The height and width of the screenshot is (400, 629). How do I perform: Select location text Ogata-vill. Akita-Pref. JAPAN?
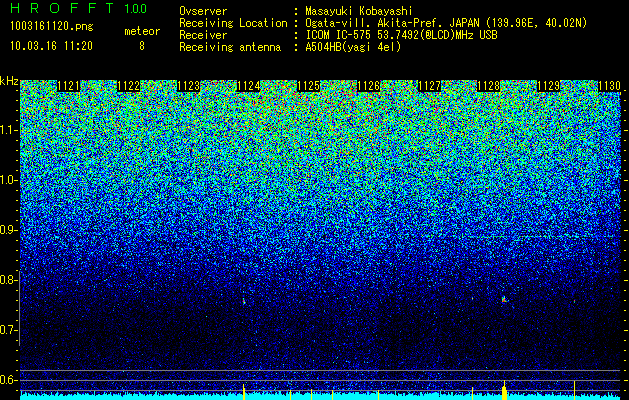click(x=391, y=23)
